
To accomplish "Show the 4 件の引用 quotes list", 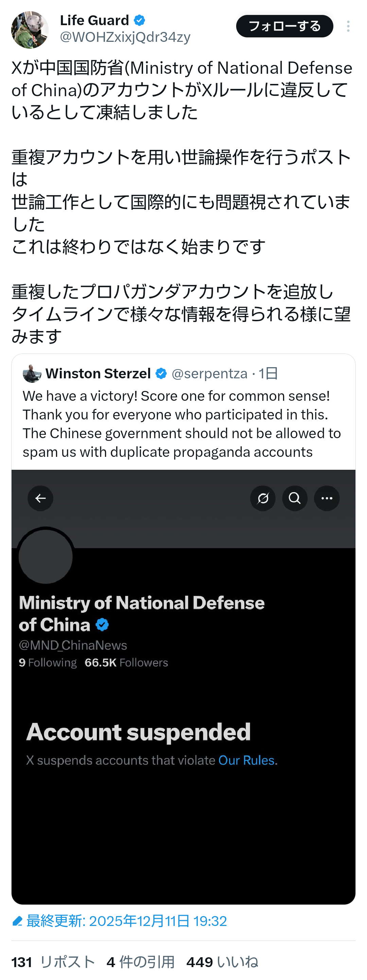I will [140, 962].
